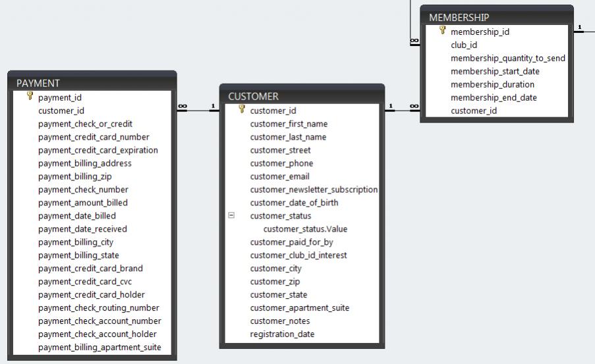This screenshot has width=595, height=364.
Task: Select customer_id field in MEMBERSHIP table
Action: click(x=474, y=111)
